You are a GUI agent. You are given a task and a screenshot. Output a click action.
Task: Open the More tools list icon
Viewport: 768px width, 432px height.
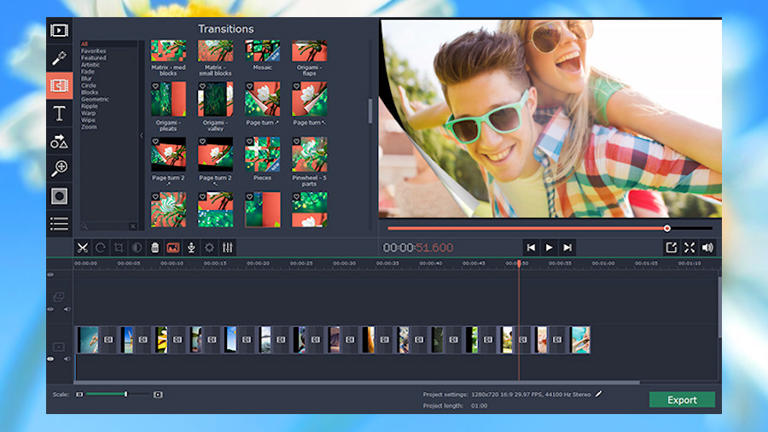click(59, 224)
